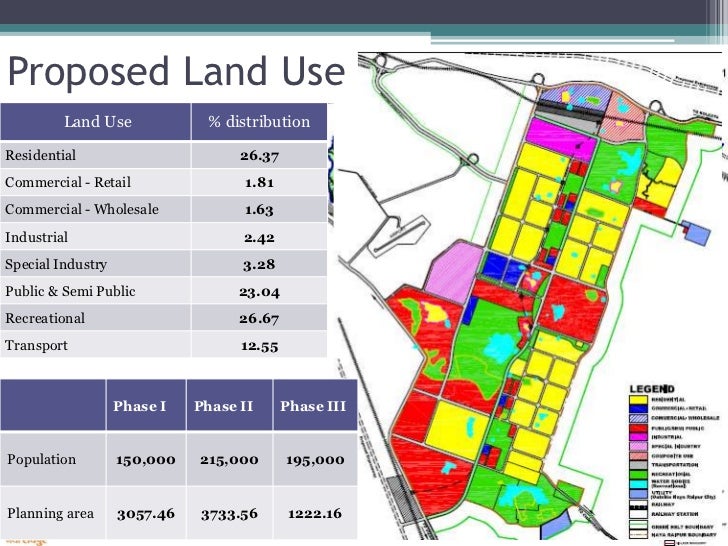Click the LEGEND heading on the map
Image resolution: width=728 pixels, height=546 pixels.
(652, 389)
